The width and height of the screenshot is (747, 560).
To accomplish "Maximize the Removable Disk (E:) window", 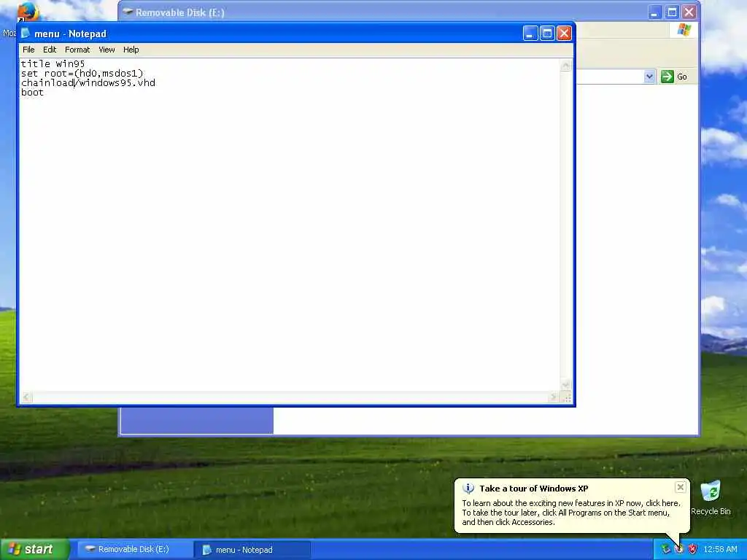I will pyautogui.click(x=672, y=12).
